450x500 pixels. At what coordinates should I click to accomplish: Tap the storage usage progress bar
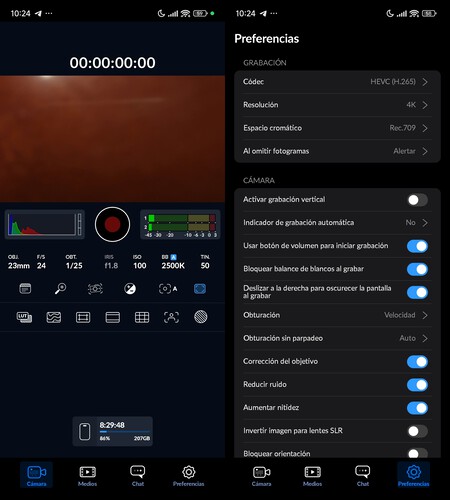124,432
